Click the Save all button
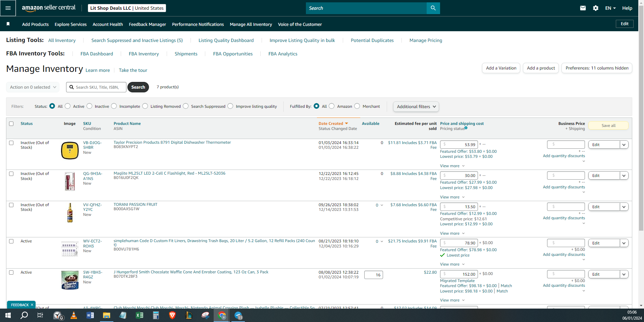Screen dimensions: 644x322 pyautogui.click(x=608, y=126)
